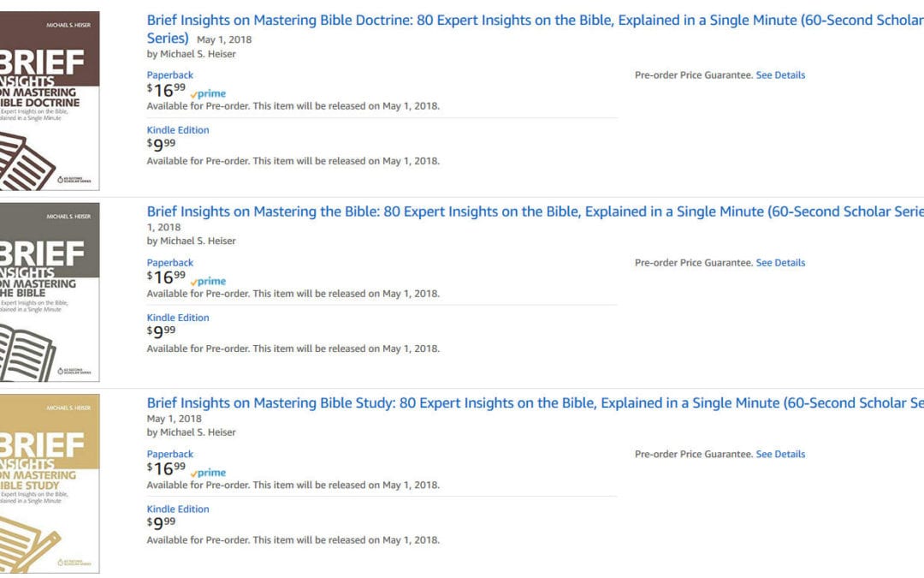Open See Details for third pre-order guarantee
Screen dimensions: 924x578
(780, 455)
